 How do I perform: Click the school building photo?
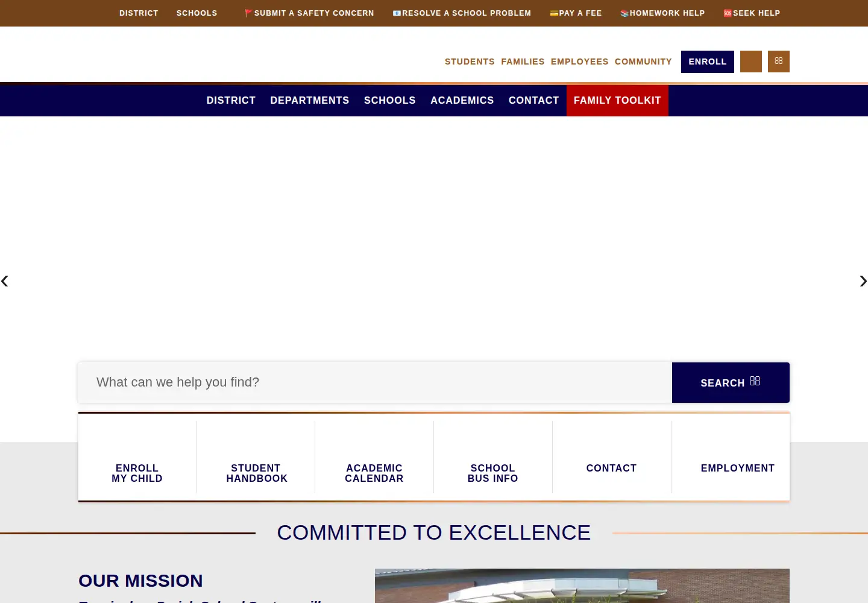(x=582, y=586)
